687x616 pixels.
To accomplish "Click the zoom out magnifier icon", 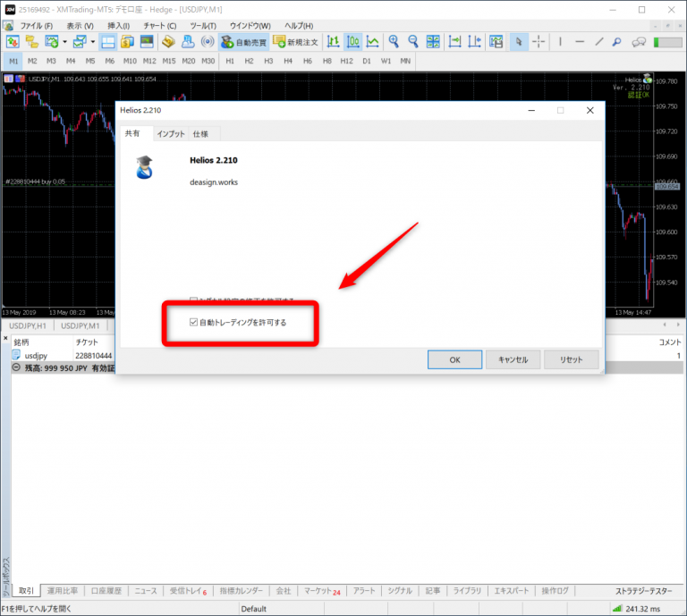I will coord(413,42).
